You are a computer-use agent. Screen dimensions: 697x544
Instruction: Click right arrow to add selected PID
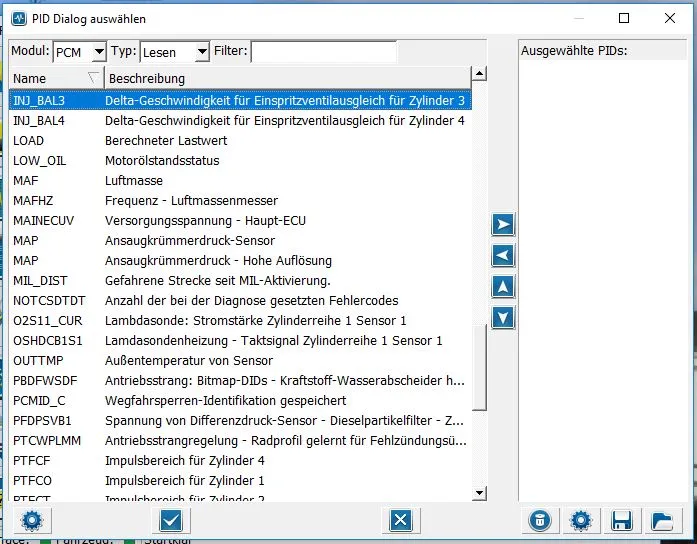pyautogui.click(x=504, y=225)
